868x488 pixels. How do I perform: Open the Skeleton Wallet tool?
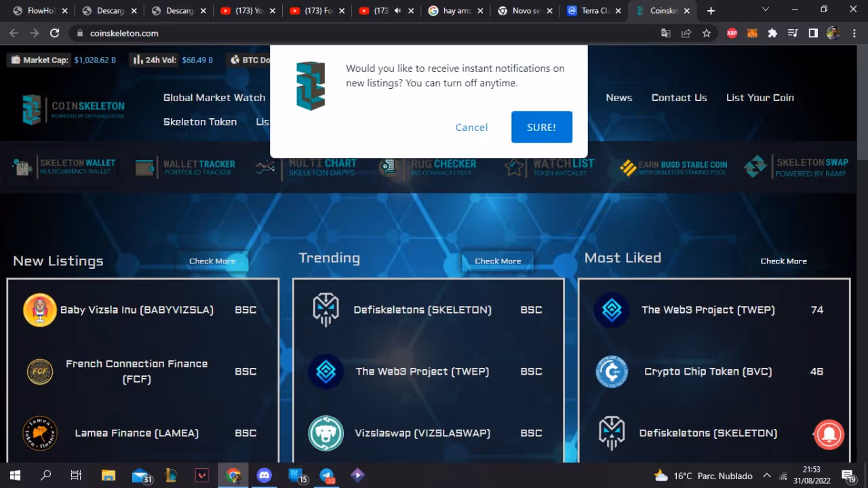click(64, 167)
